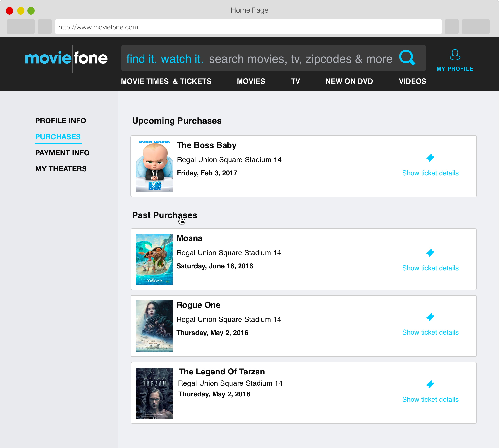Screen dimensions: 499x448
Task: Select New On DVD in navigation
Action: (x=349, y=81)
